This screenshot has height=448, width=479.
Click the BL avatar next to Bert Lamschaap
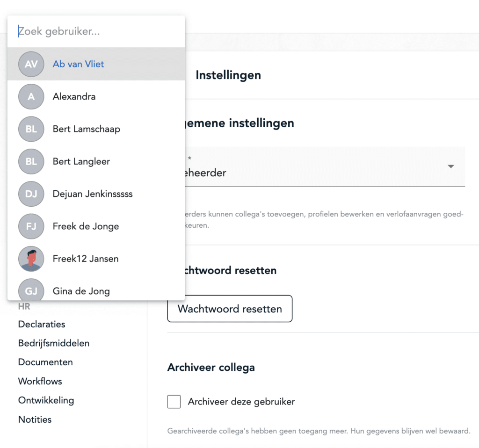(x=31, y=129)
